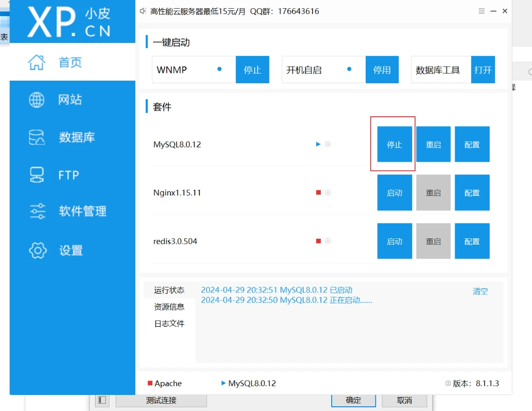532x411 pixels.
Task: Switch to the 日志文件 tab
Action: tap(169, 323)
